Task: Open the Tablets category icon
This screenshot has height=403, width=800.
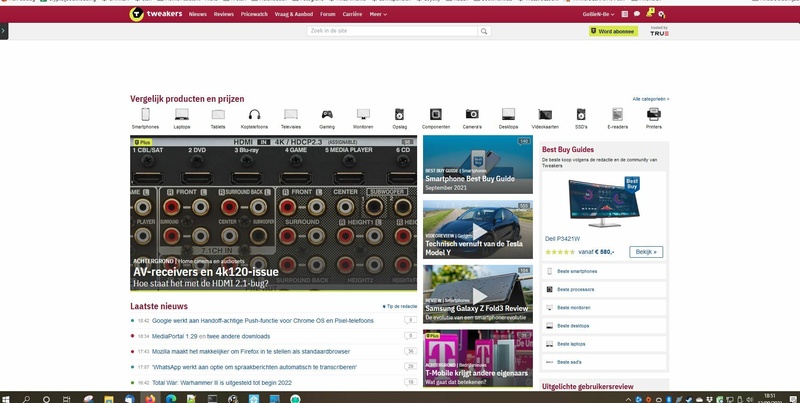Action: 218,114
